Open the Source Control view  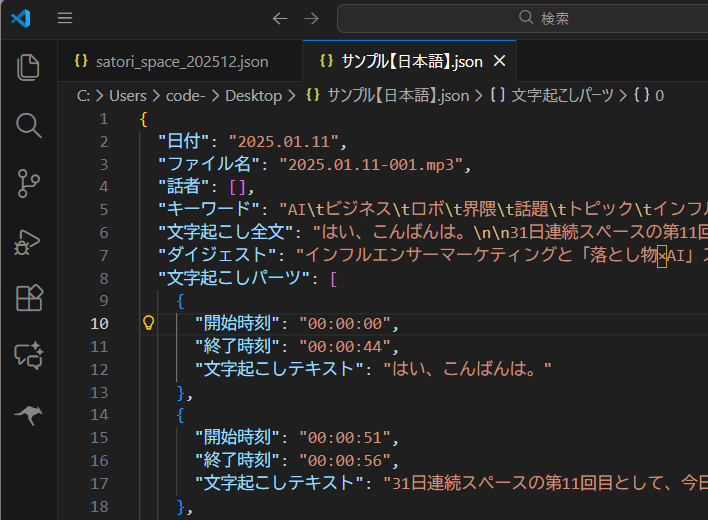pos(28,183)
